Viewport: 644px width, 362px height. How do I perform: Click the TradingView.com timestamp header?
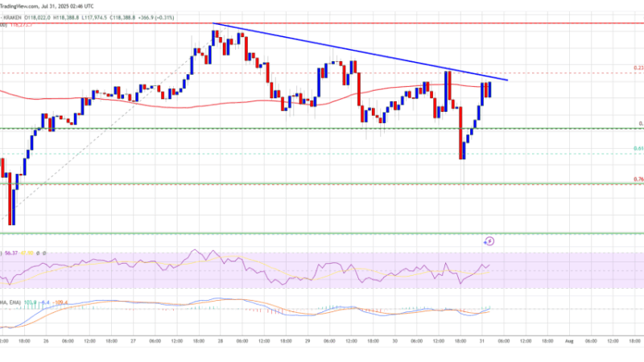[x=47, y=6]
